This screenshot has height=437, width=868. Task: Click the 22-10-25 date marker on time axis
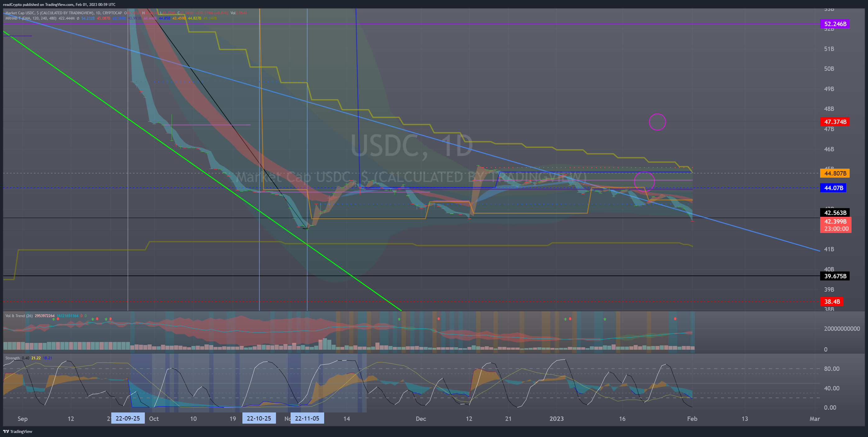click(x=259, y=418)
